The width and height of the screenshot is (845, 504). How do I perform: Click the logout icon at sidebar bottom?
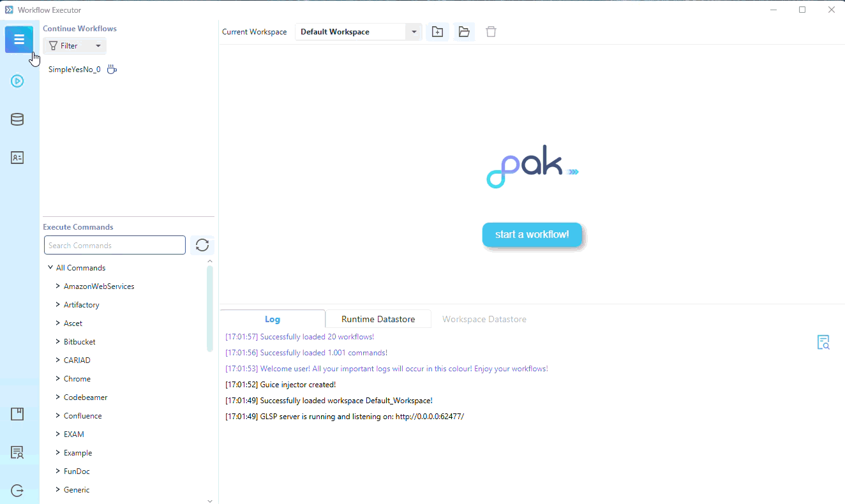(x=17, y=491)
